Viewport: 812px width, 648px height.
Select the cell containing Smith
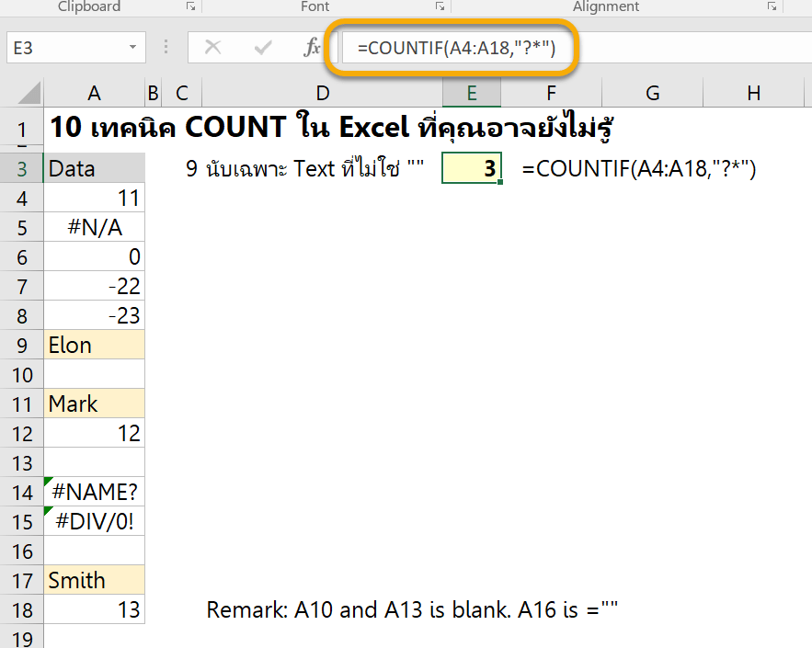pyautogui.click(x=93, y=579)
